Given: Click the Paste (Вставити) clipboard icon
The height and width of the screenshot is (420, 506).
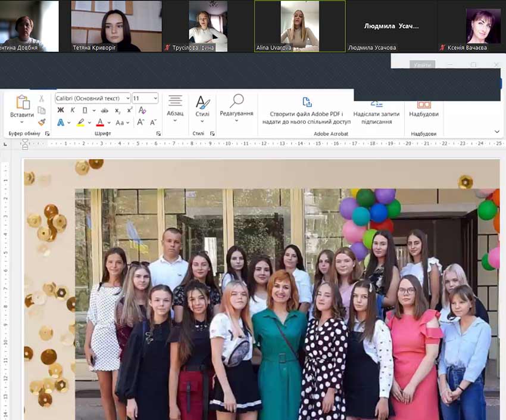Looking at the screenshot, I should tap(22, 103).
